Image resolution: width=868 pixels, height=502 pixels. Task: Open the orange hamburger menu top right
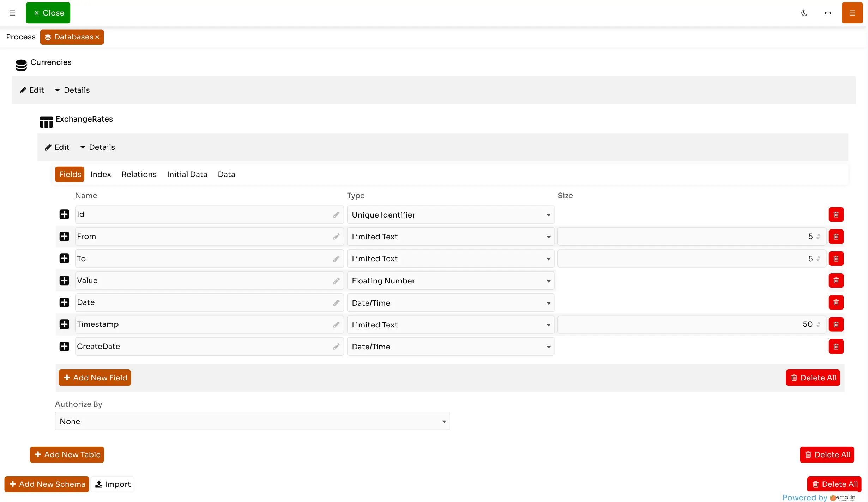[852, 13]
